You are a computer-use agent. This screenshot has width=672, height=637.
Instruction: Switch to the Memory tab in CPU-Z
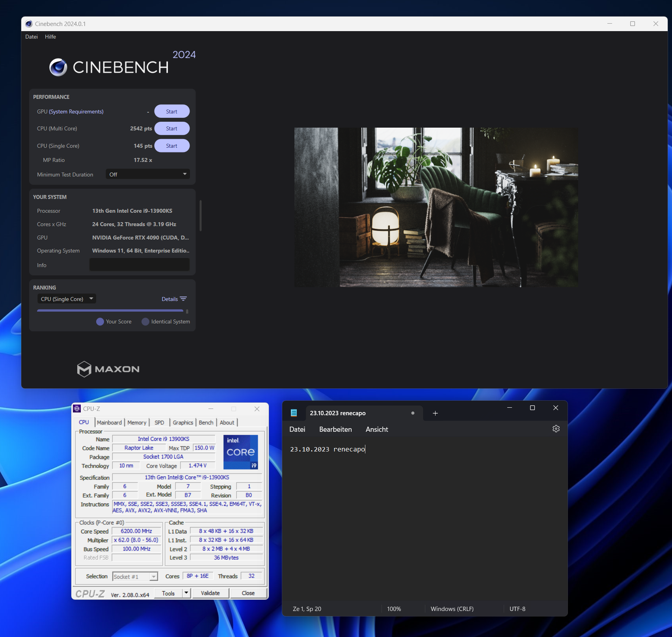(x=137, y=423)
